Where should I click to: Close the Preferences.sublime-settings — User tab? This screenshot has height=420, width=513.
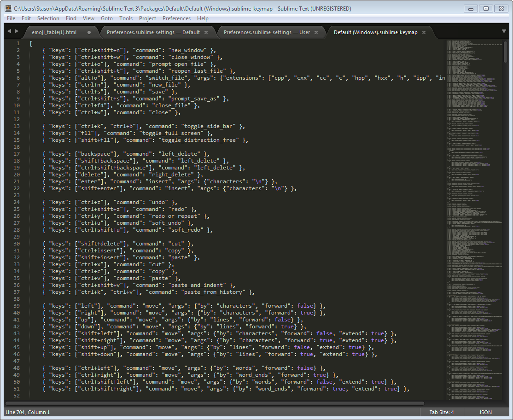point(316,32)
